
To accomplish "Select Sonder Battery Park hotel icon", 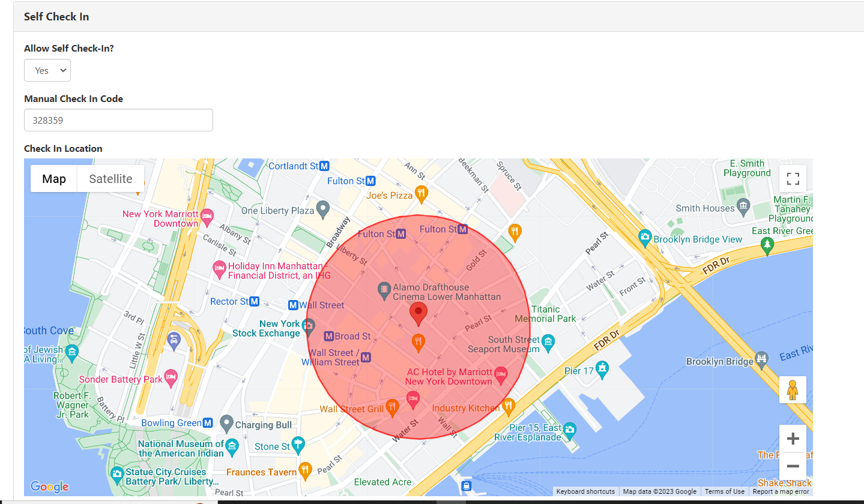I will click(x=171, y=377).
